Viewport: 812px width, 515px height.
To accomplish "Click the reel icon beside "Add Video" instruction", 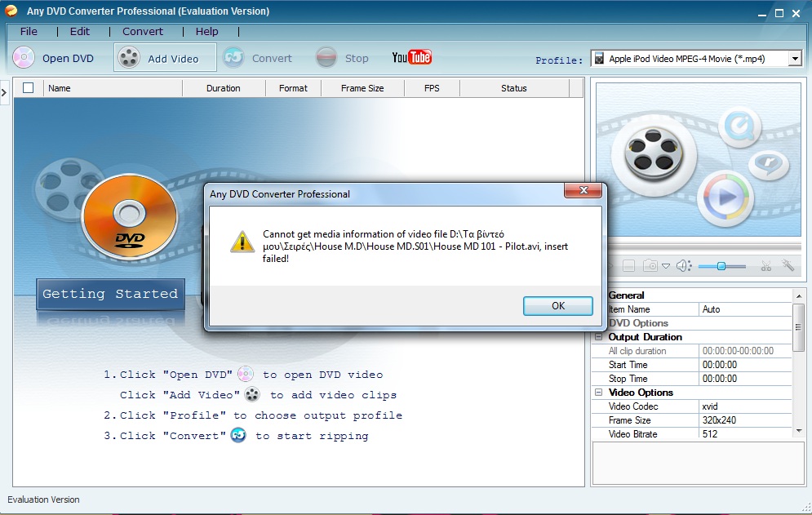I will pyautogui.click(x=252, y=394).
